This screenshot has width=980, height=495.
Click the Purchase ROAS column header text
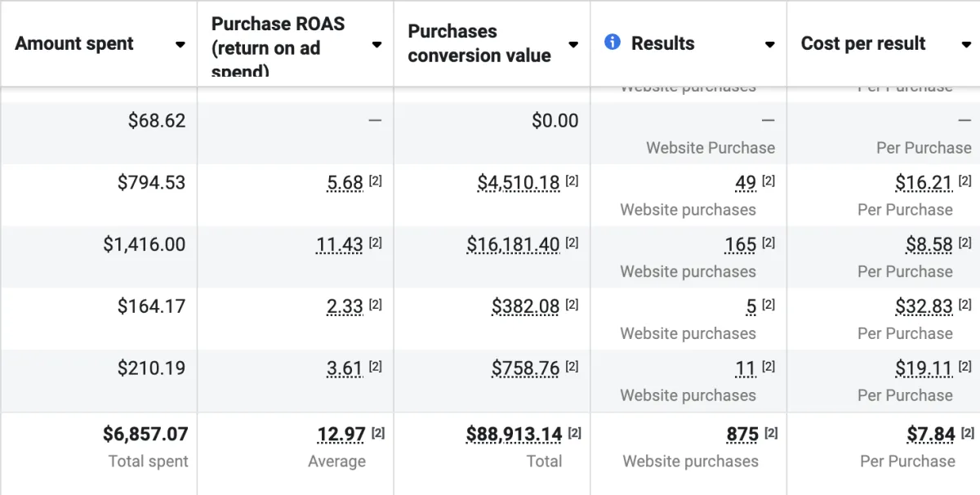click(x=278, y=47)
